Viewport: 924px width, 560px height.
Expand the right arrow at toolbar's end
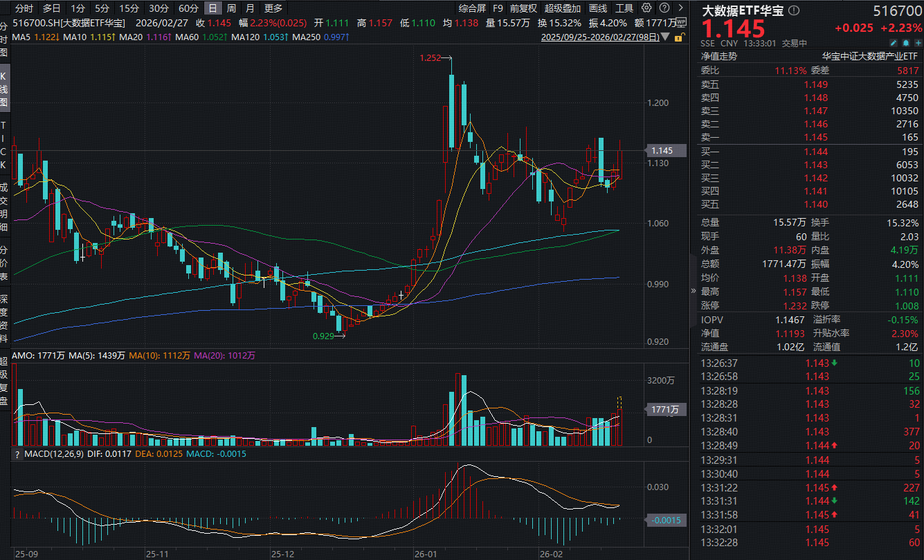point(681,8)
